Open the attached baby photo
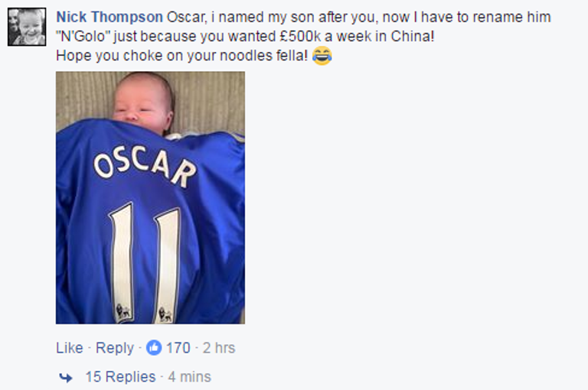 pos(150,197)
